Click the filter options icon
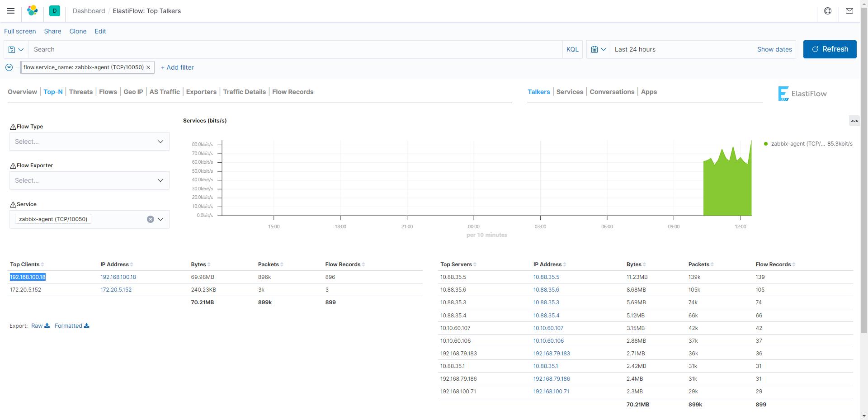Image resolution: width=868 pixels, height=420 pixels. (9, 67)
